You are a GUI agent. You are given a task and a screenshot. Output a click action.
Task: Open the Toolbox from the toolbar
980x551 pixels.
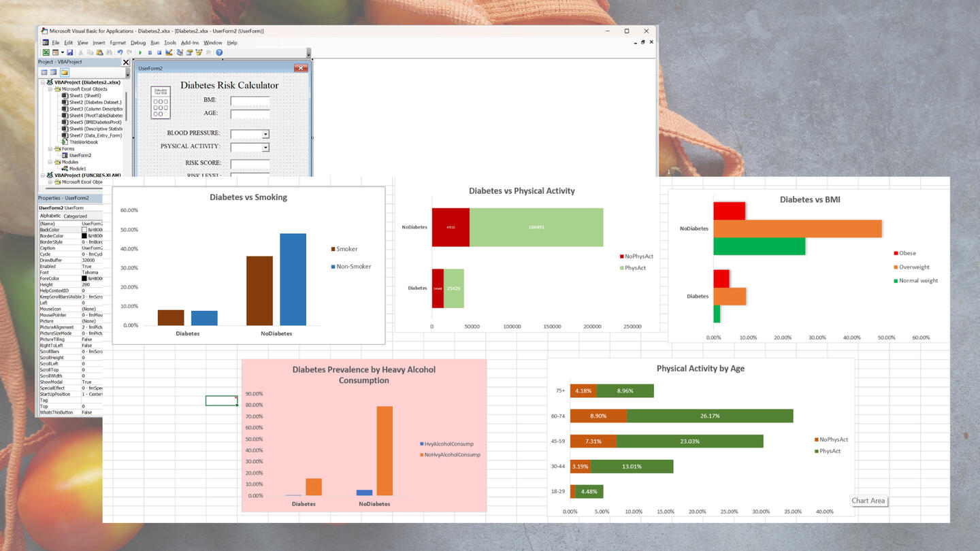click(207, 52)
